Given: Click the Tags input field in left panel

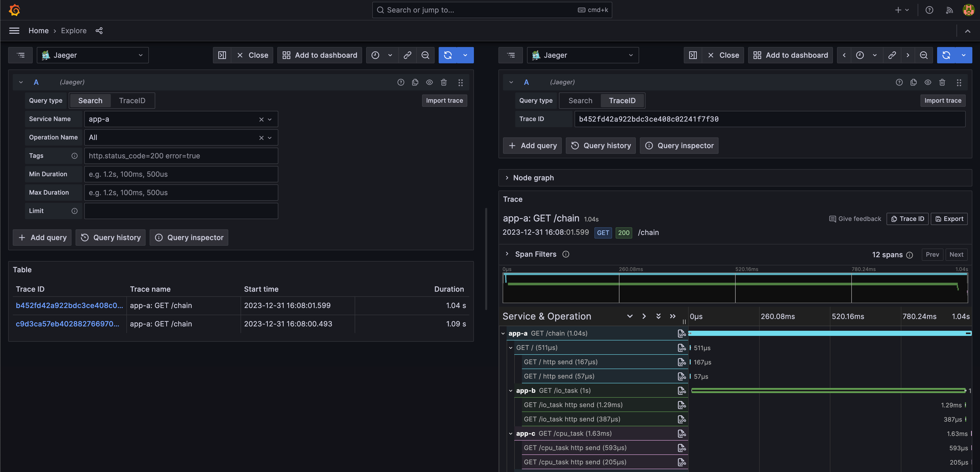Looking at the screenshot, I should (180, 156).
